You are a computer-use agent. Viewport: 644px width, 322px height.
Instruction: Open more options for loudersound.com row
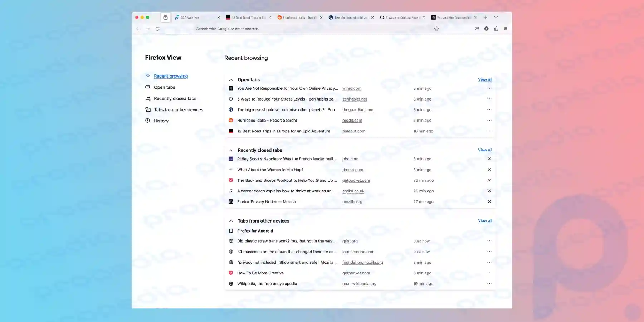[489, 252]
